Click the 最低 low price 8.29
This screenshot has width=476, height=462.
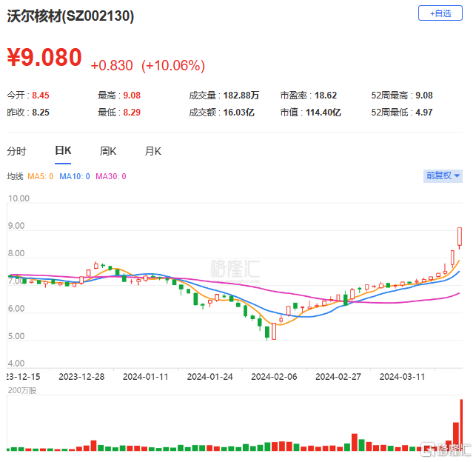(132, 113)
